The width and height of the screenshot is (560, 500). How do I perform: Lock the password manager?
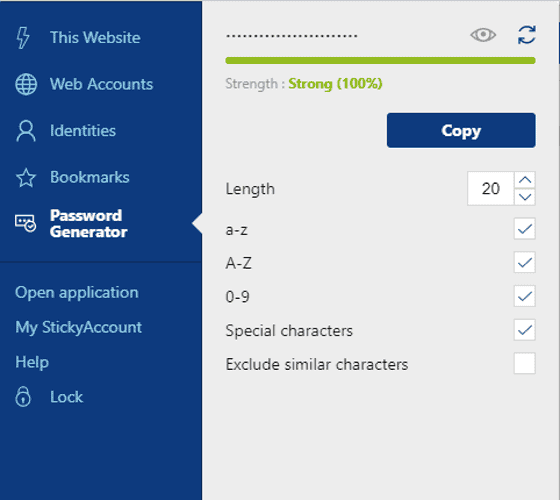coord(66,397)
